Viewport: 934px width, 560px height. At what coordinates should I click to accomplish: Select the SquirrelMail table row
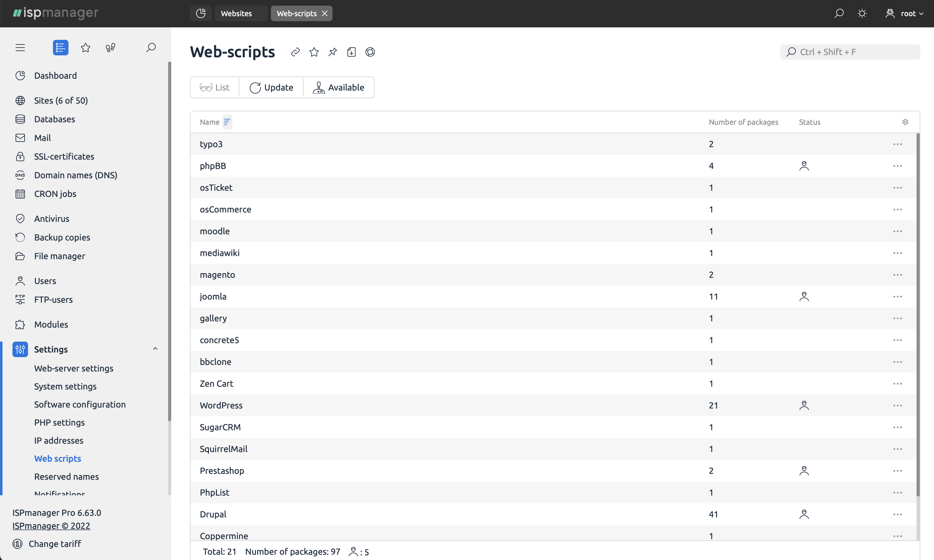point(554,449)
